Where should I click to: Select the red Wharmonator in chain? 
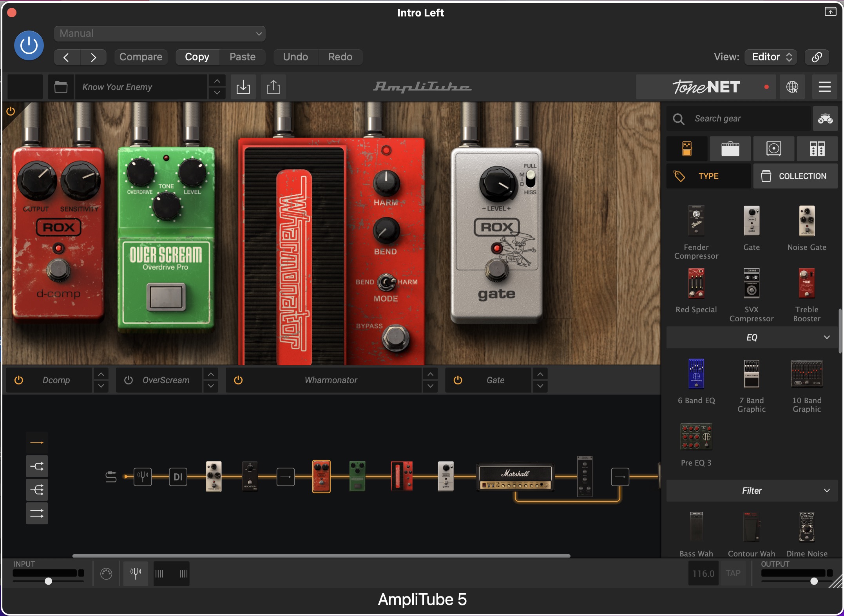coord(402,476)
